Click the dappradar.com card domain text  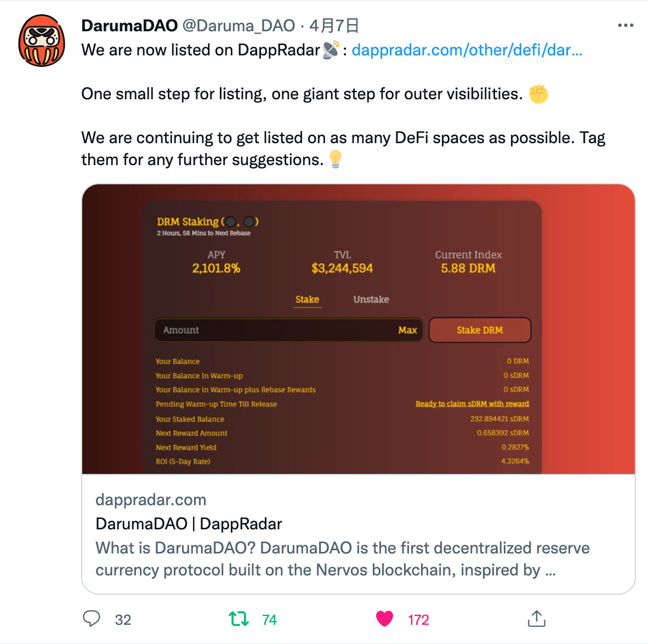click(150, 500)
